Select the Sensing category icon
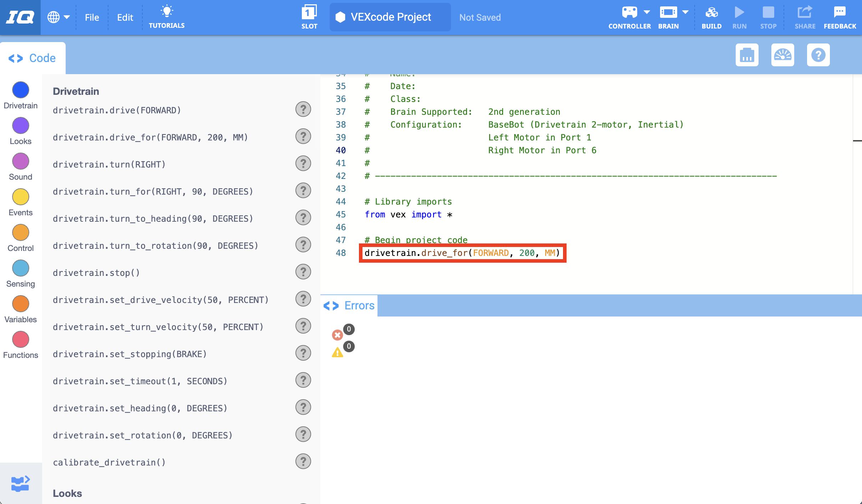 20,268
